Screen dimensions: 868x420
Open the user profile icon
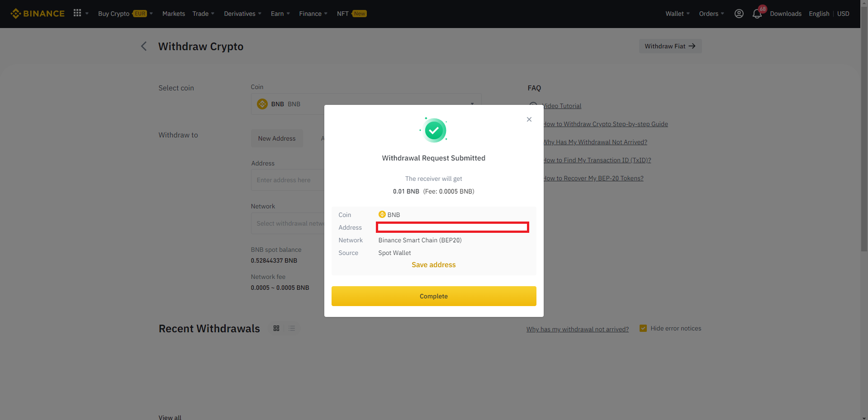739,14
